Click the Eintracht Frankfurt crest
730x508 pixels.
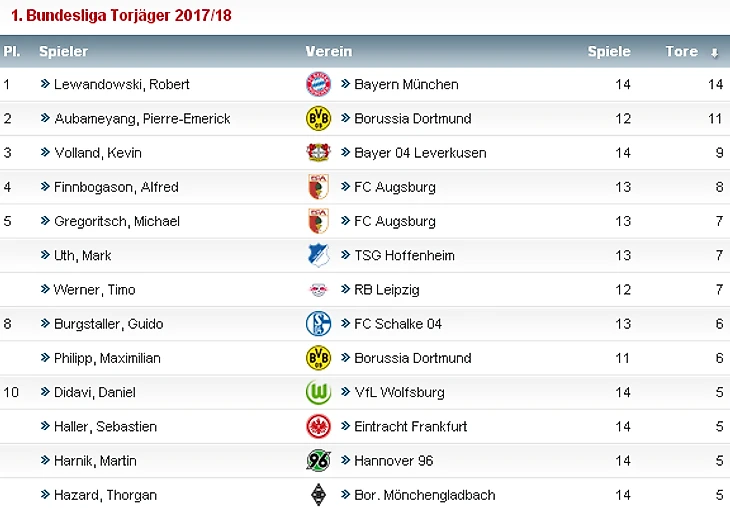[x=318, y=427]
